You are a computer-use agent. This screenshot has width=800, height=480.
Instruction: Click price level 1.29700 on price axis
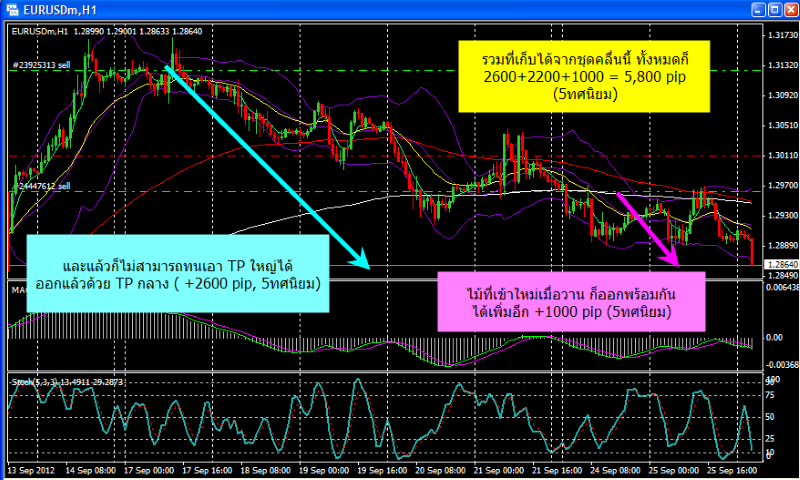(x=782, y=186)
